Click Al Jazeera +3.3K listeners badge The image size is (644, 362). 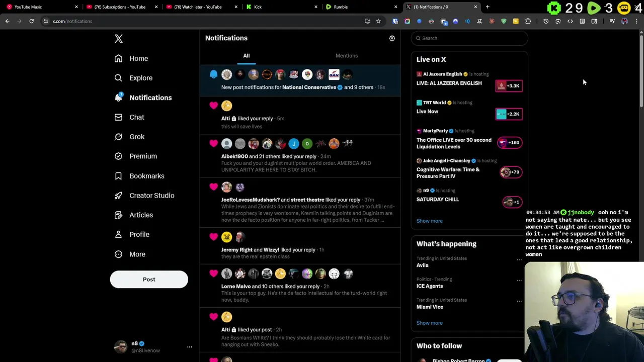(x=509, y=85)
